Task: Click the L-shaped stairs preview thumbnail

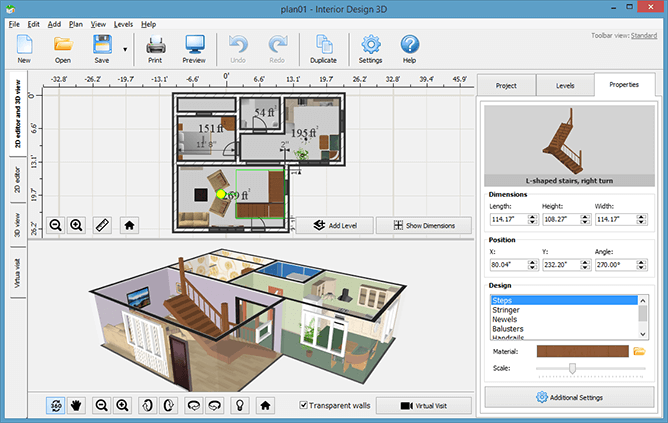Action: click(569, 146)
